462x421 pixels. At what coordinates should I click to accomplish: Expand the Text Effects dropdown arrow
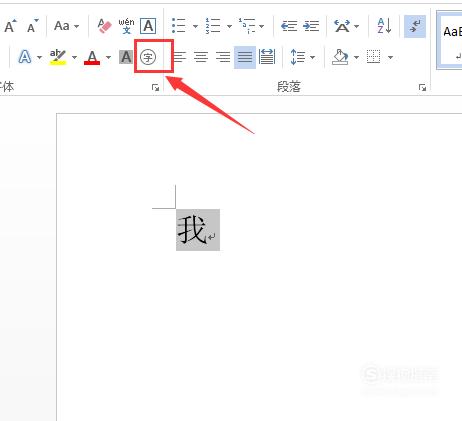pos(39,57)
